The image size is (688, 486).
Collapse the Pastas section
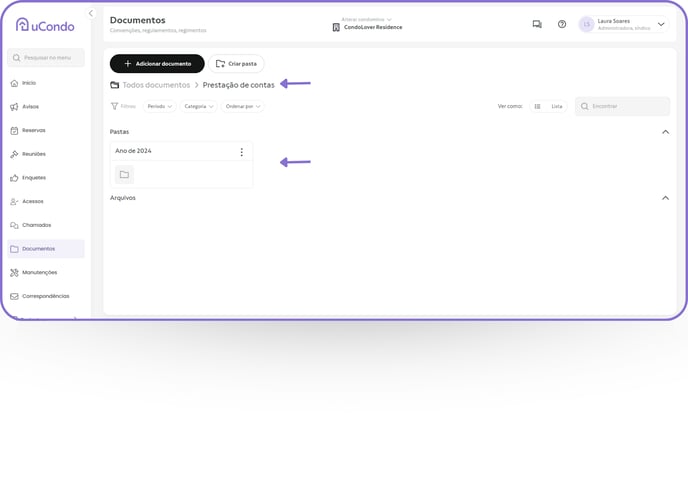coord(665,132)
